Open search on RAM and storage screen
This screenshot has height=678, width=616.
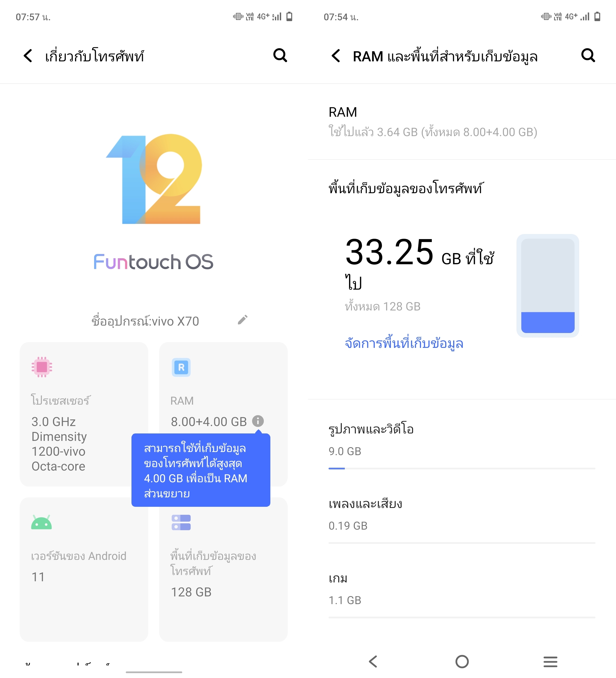click(588, 55)
